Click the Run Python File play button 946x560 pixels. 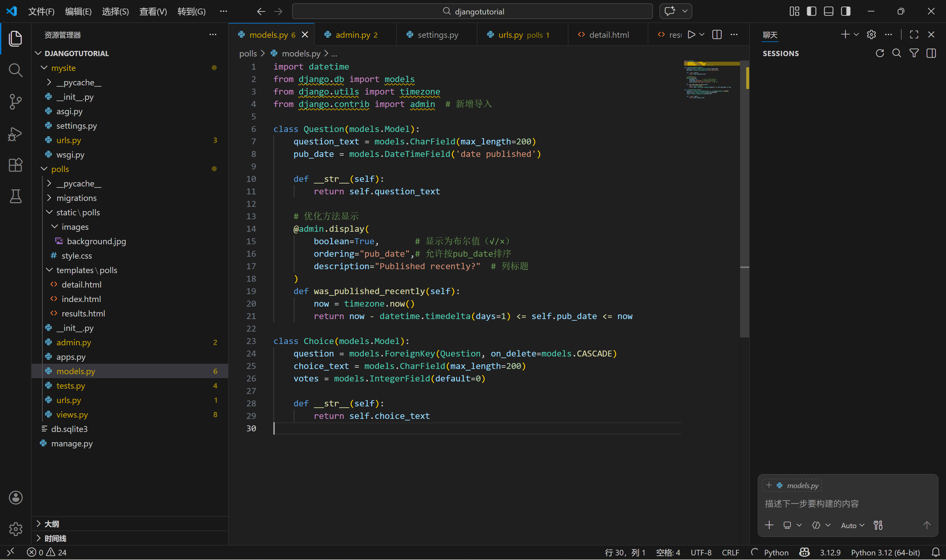(x=691, y=35)
